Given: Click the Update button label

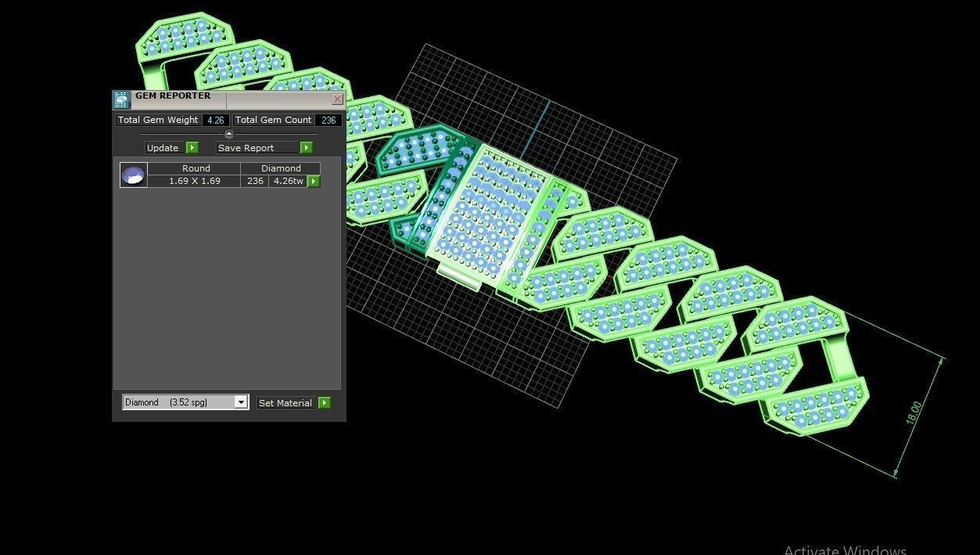Looking at the screenshot, I should (x=165, y=147).
